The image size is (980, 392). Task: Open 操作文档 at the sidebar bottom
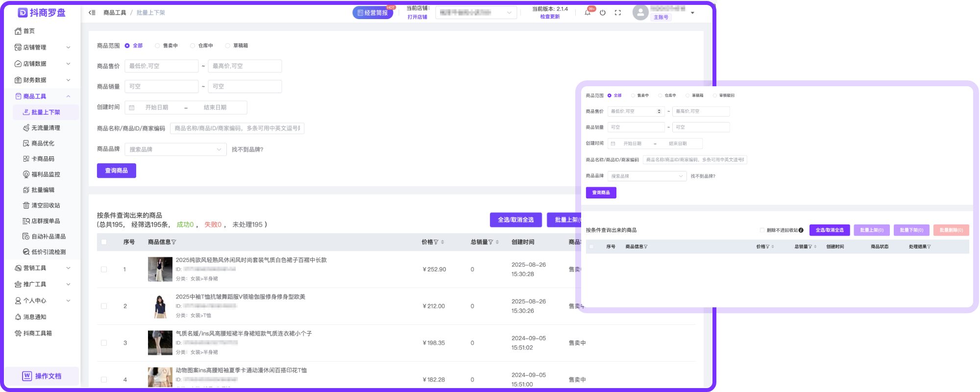point(42,376)
